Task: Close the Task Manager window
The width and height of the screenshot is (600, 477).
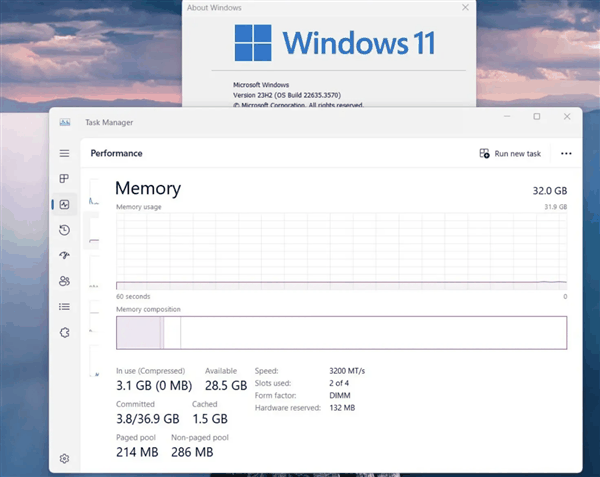Action: (567, 116)
